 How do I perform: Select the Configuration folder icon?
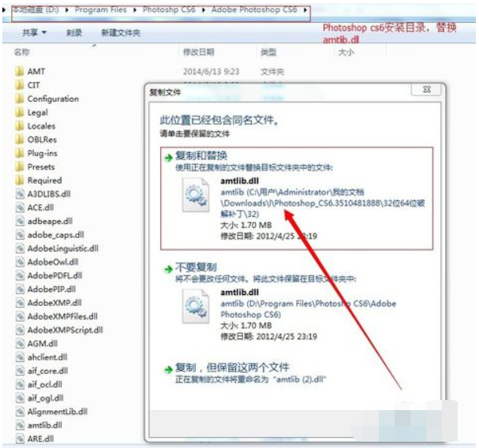[x=20, y=99]
